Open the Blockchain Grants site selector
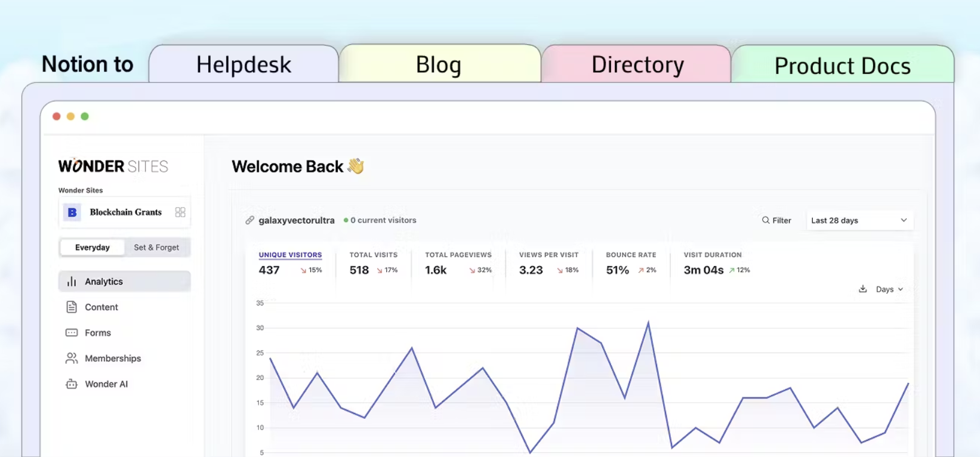This screenshot has height=457, width=980. coord(125,212)
